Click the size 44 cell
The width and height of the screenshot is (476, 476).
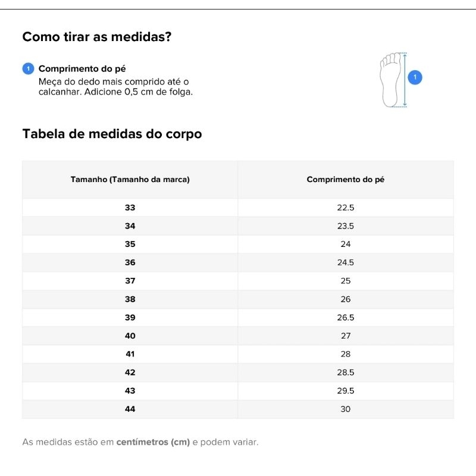pos(130,409)
